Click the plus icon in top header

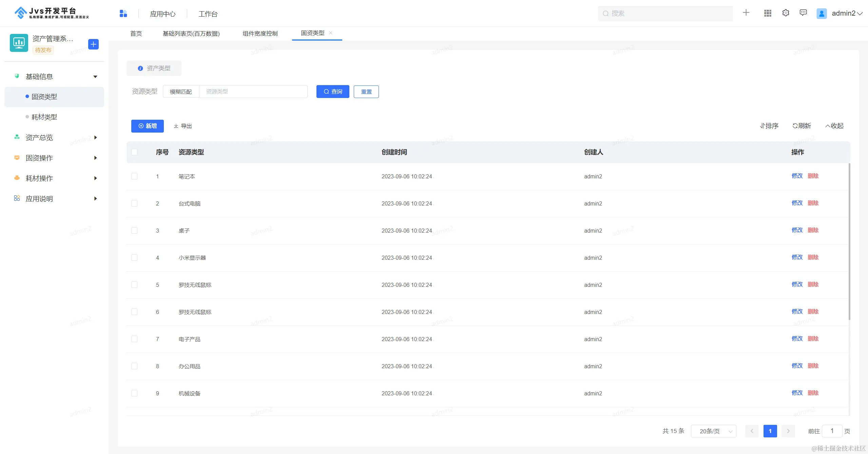746,13
